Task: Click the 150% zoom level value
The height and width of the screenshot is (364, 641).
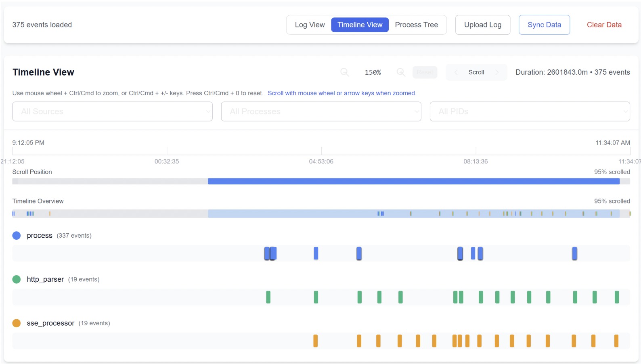Action: point(373,72)
